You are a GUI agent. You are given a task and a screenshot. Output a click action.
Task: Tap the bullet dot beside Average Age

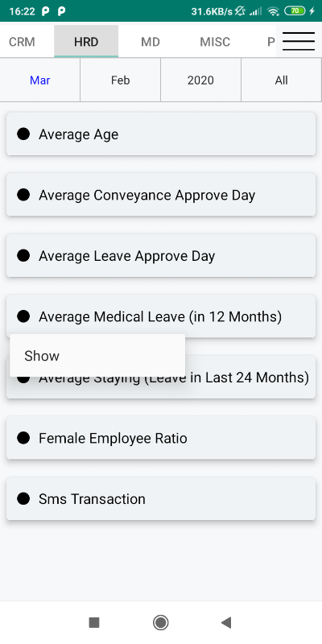(23, 134)
